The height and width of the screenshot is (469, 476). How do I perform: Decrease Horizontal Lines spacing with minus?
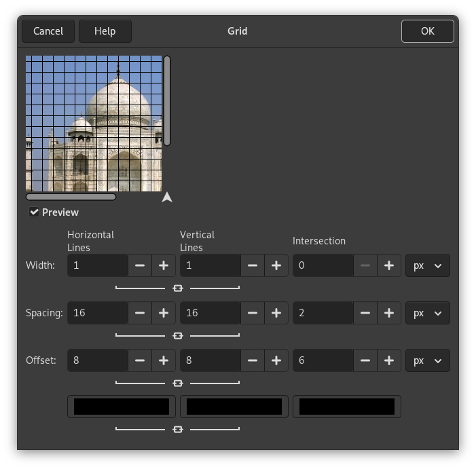(x=140, y=313)
